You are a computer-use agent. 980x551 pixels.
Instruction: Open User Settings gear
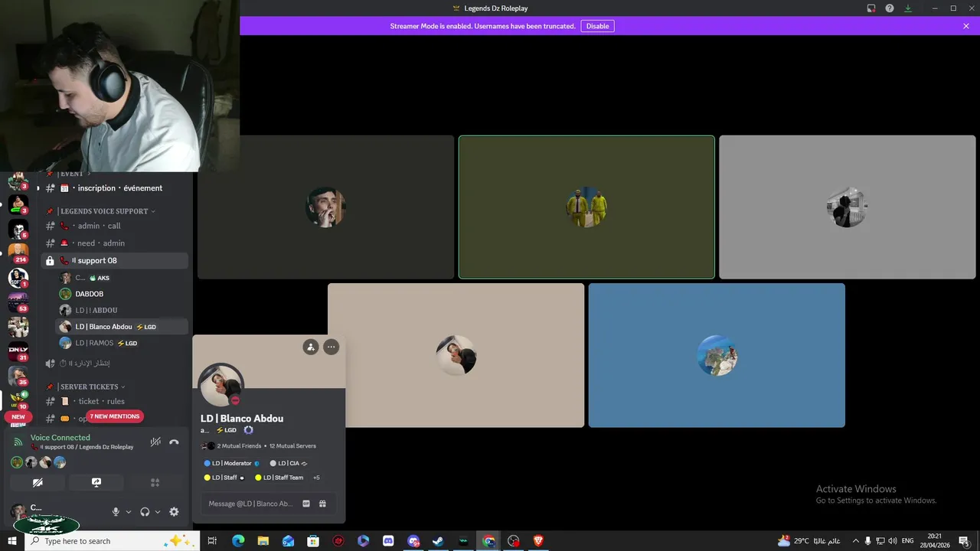click(174, 512)
